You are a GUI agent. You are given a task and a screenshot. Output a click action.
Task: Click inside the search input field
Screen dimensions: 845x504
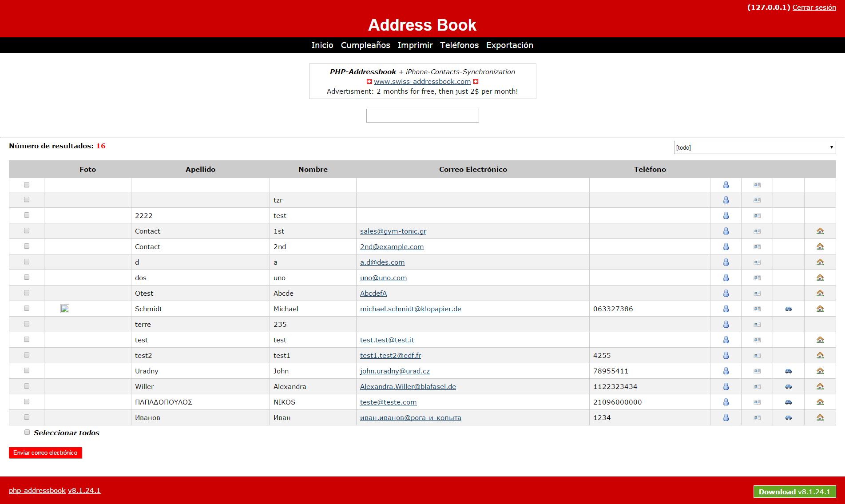[422, 115]
